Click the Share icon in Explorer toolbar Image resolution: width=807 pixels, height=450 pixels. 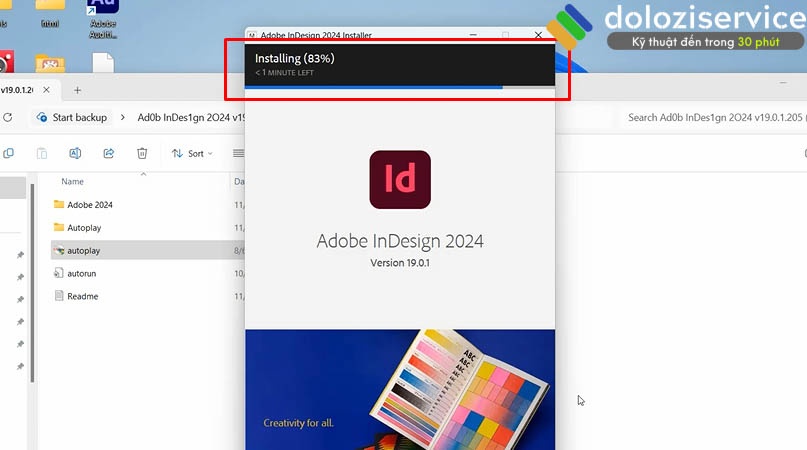(109, 153)
